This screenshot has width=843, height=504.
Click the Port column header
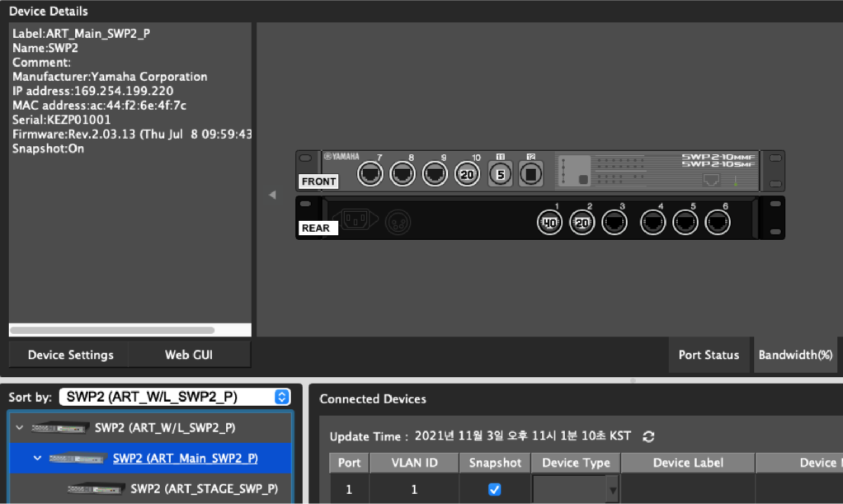point(349,463)
